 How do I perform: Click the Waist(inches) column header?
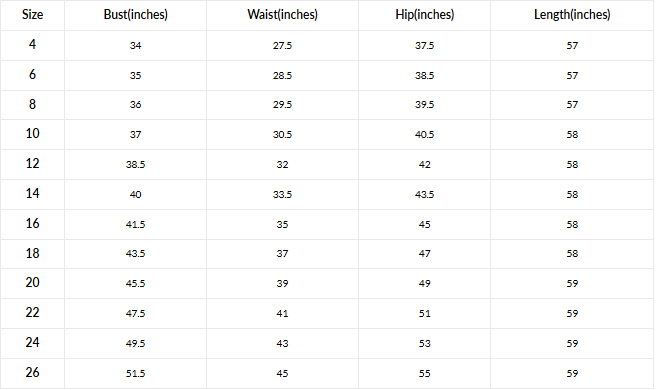(282, 15)
